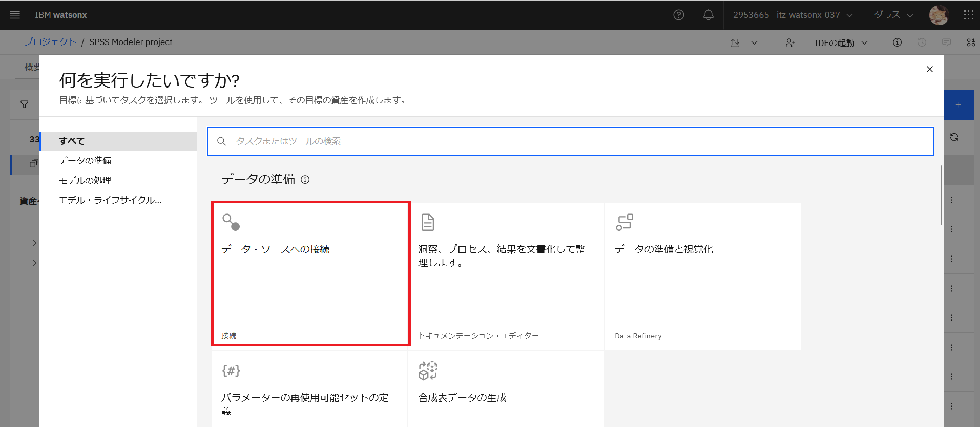Click the synthetic data cubes icon
Viewport: 980px width, 427px height.
tap(428, 371)
